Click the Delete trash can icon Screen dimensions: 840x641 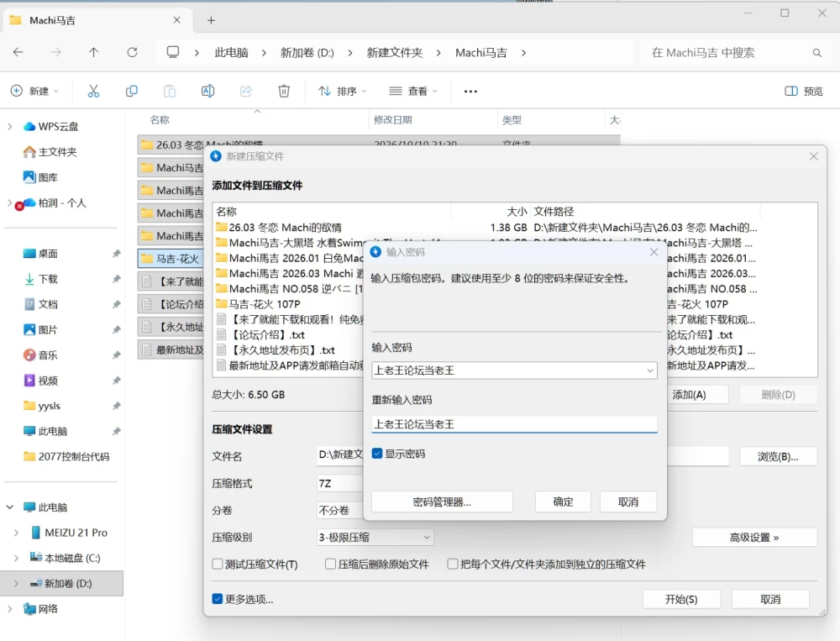(284, 91)
